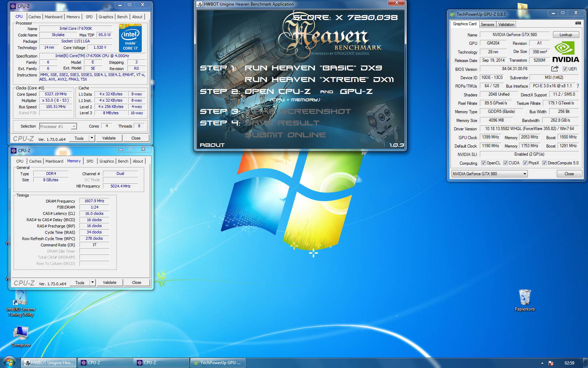Click Validate button in top CPU-Z

point(109,138)
